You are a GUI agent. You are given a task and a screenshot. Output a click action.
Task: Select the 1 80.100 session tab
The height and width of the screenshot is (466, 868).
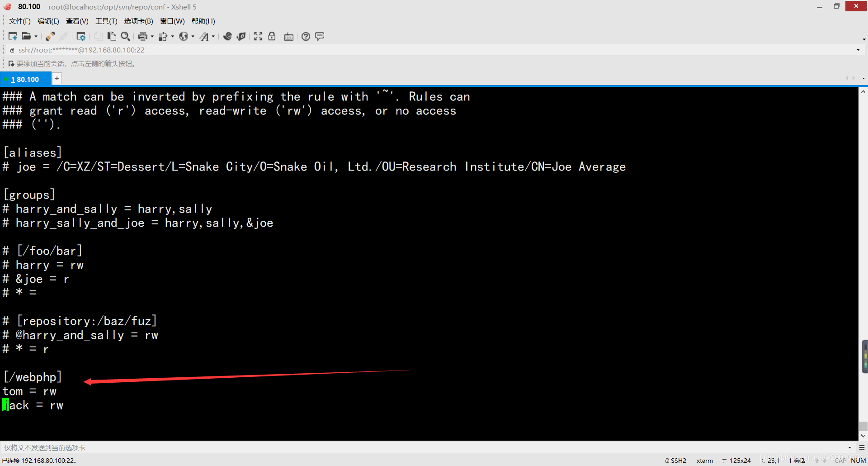25,79
